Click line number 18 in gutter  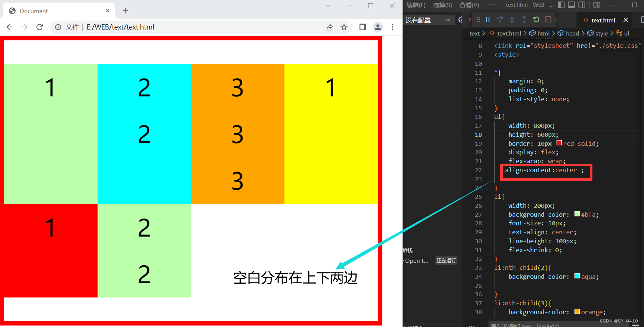click(x=478, y=135)
